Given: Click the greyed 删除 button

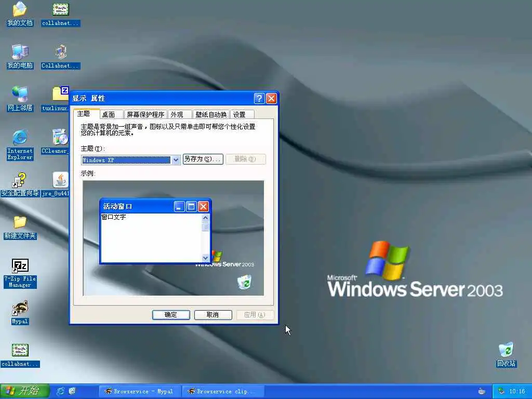Looking at the screenshot, I should (x=246, y=159).
